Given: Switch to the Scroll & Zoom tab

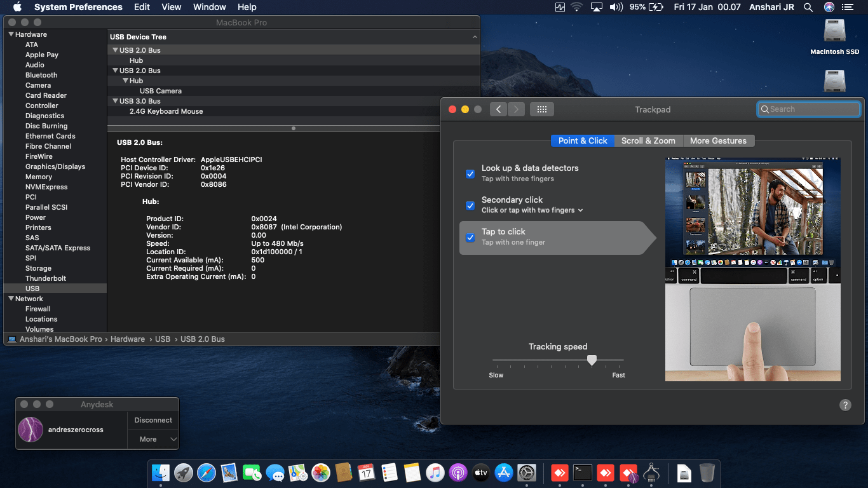Looking at the screenshot, I should (x=648, y=140).
